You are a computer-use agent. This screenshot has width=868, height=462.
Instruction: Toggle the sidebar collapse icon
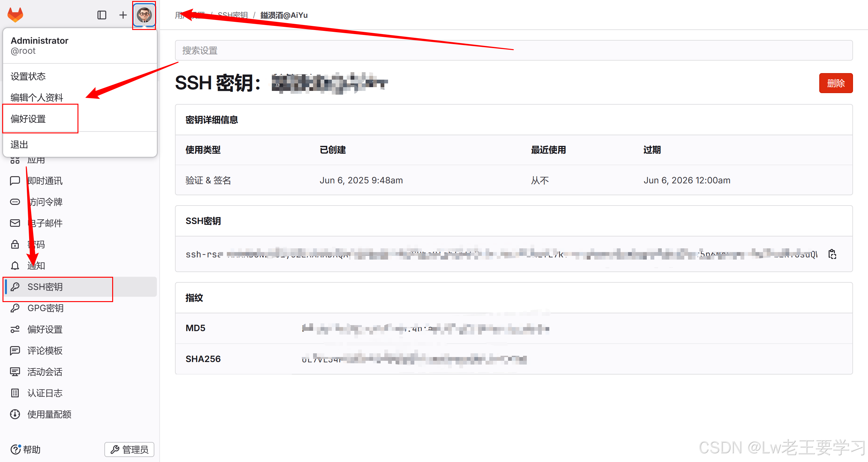tap(102, 15)
